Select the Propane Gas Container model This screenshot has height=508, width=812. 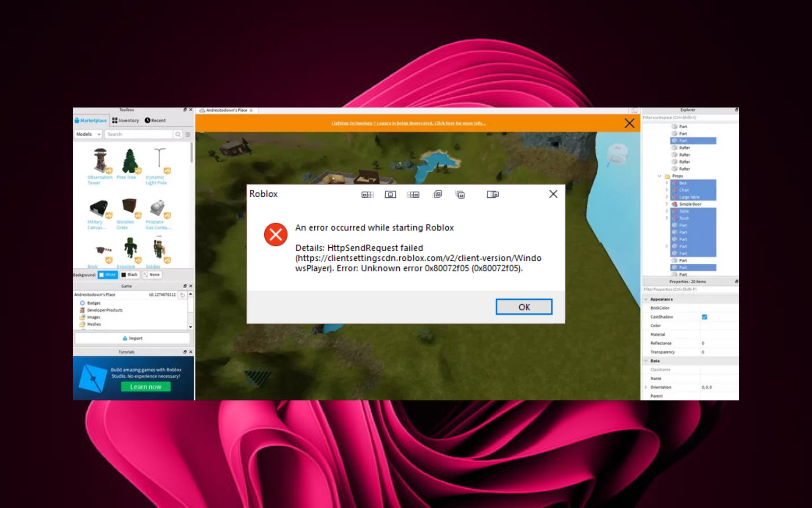(x=158, y=214)
